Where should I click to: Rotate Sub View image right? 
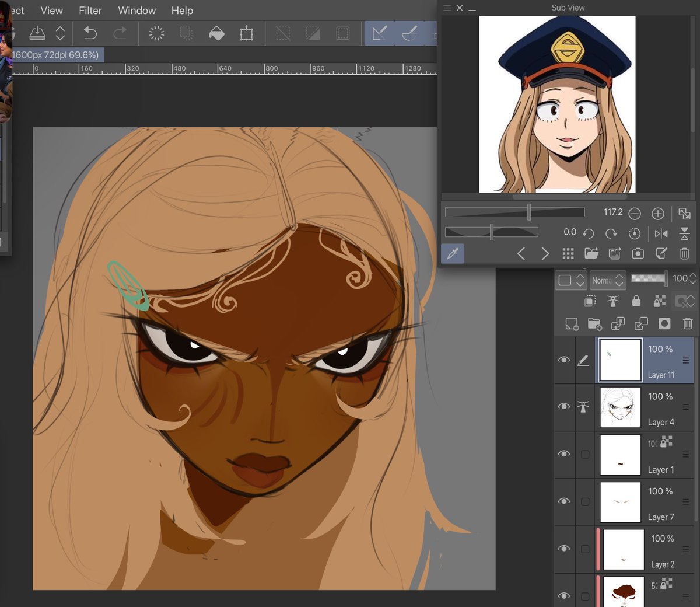(611, 233)
